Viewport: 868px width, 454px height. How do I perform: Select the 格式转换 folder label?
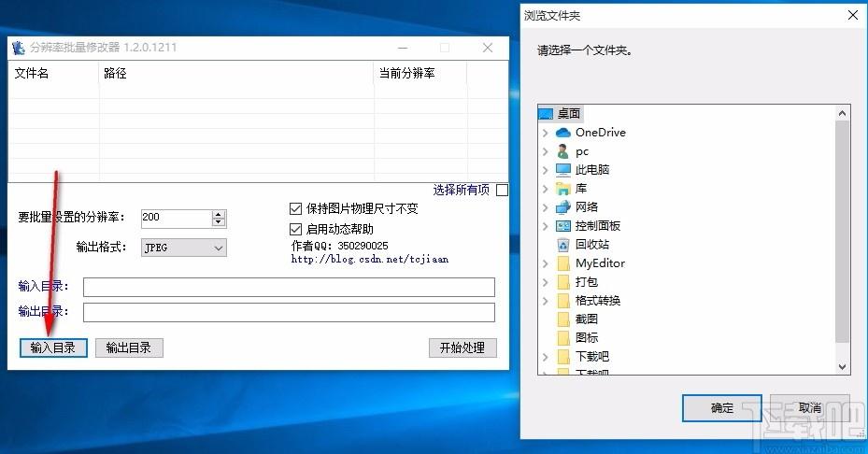pyautogui.click(x=598, y=301)
